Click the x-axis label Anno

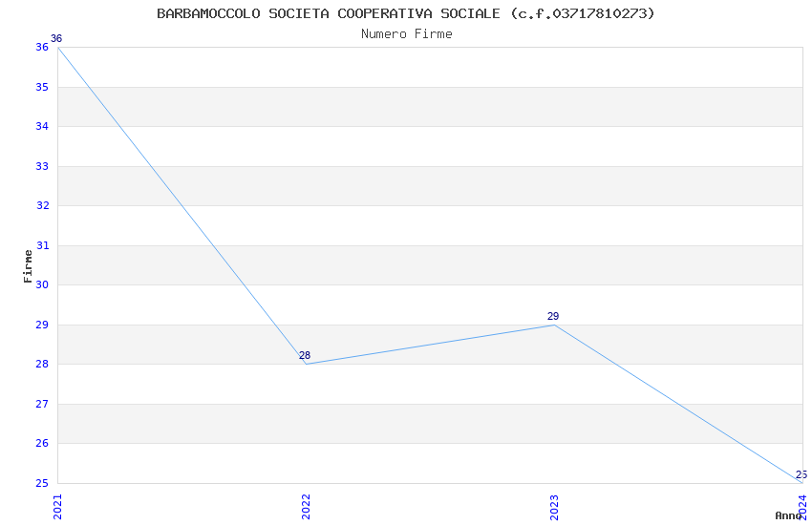[x=788, y=515]
